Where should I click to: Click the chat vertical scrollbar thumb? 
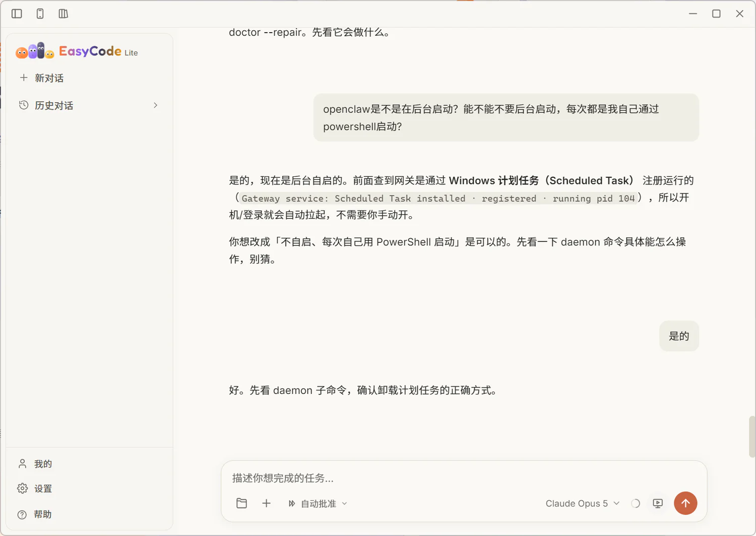click(x=752, y=436)
